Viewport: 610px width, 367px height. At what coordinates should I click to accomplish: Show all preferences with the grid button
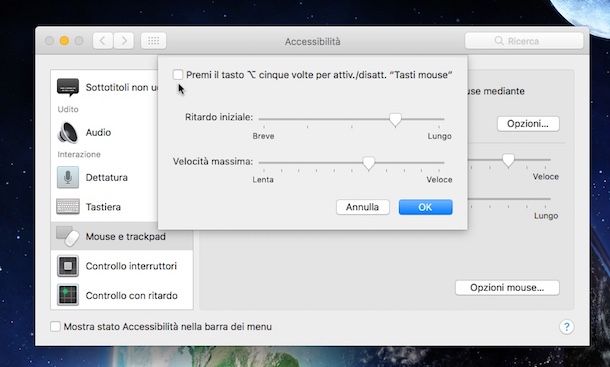pos(153,40)
